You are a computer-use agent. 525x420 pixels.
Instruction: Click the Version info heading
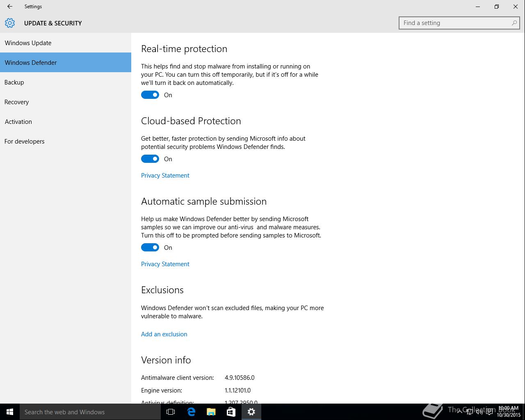(x=166, y=360)
